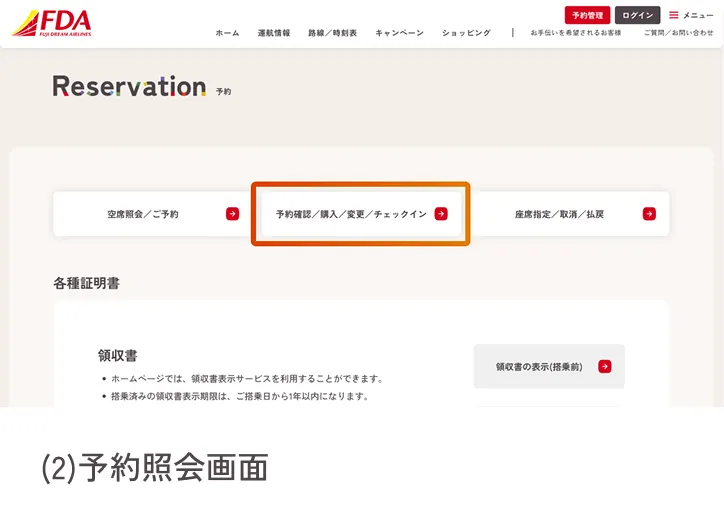Open the キャンペーン navigation item
The image size is (724, 532).
coord(399,33)
